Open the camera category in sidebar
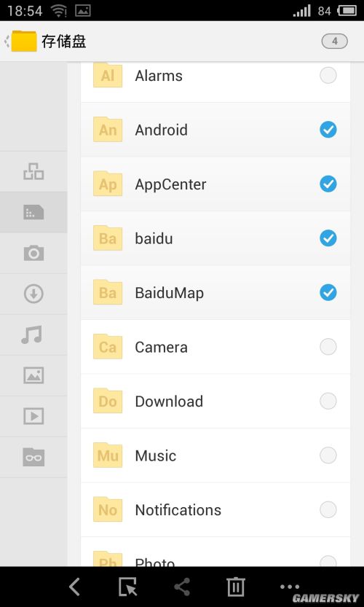 click(33, 253)
